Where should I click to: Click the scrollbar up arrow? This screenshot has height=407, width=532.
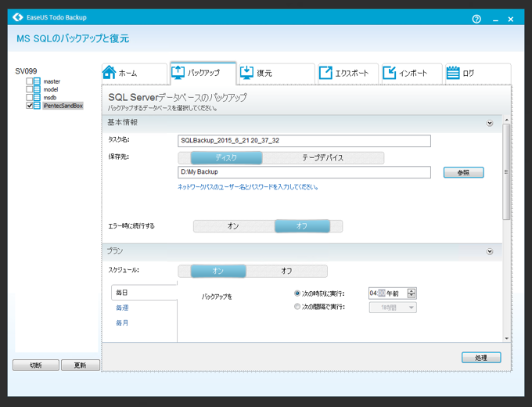pyautogui.click(x=506, y=120)
